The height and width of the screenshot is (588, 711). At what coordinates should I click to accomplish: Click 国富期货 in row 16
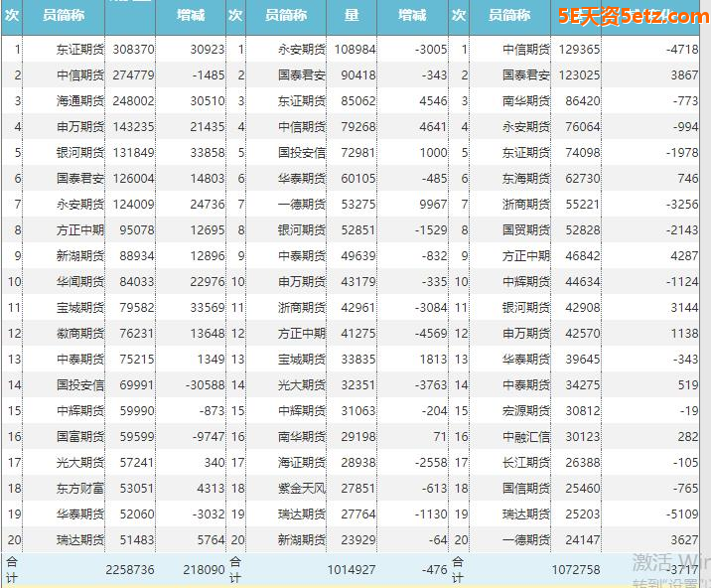tap(80, 437)
